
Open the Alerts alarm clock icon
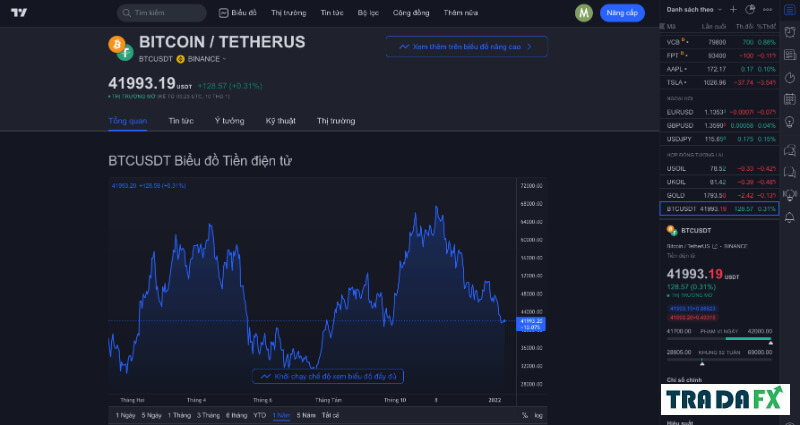click(x=789, y=32)
